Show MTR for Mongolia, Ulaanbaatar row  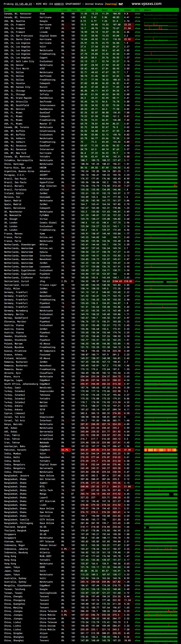(137, 585)
